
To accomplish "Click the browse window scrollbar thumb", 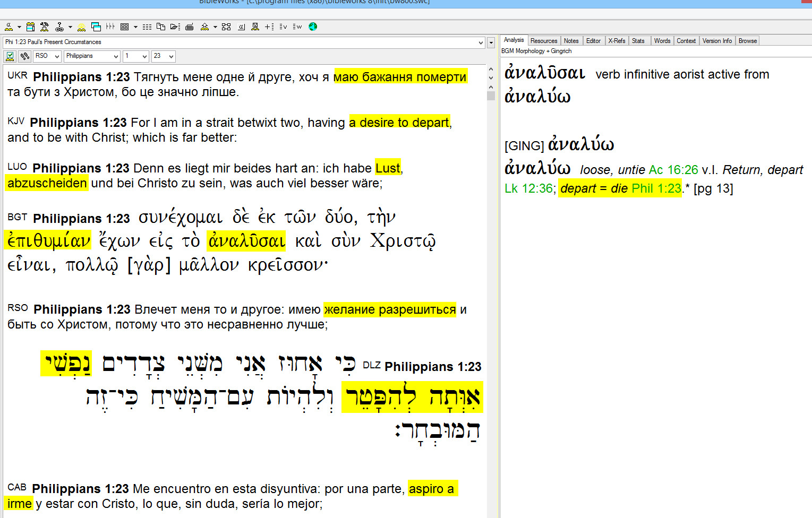I will [x=491, y=96].
